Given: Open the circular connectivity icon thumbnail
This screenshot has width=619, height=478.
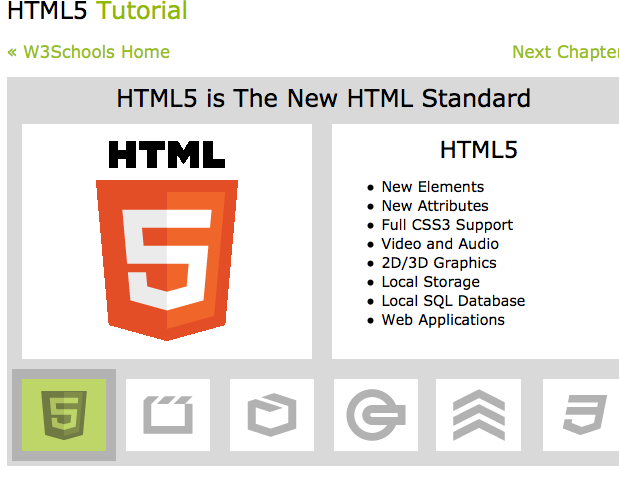Looking at the screenshot, I should [x=376, y=415].
